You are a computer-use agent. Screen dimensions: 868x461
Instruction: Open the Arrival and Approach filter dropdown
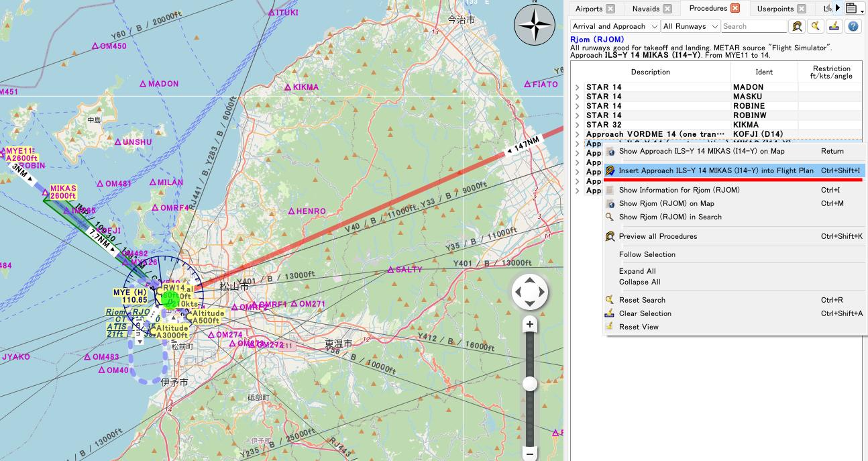click(x=614, y=26)
